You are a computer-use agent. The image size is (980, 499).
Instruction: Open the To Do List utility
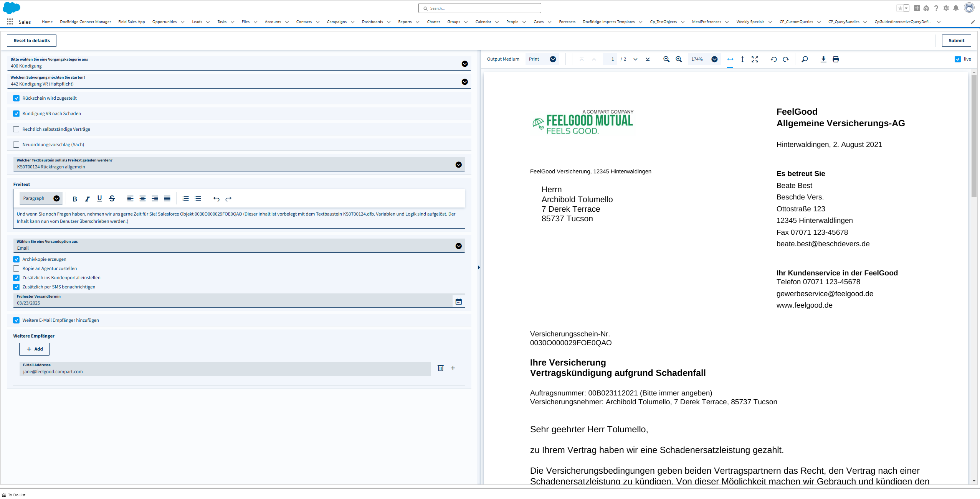(x=14, y=495)
